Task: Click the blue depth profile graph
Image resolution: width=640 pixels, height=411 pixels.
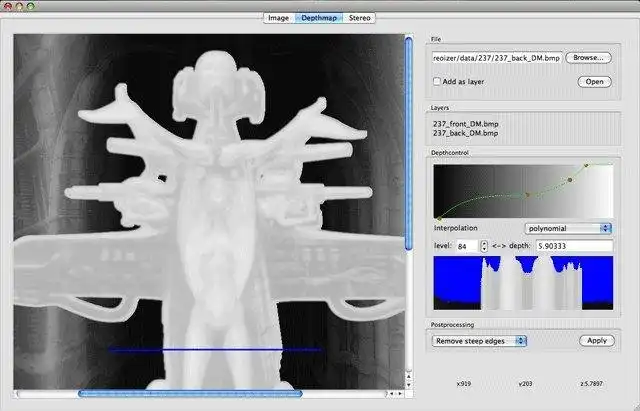Action: (x=523, y=283)
